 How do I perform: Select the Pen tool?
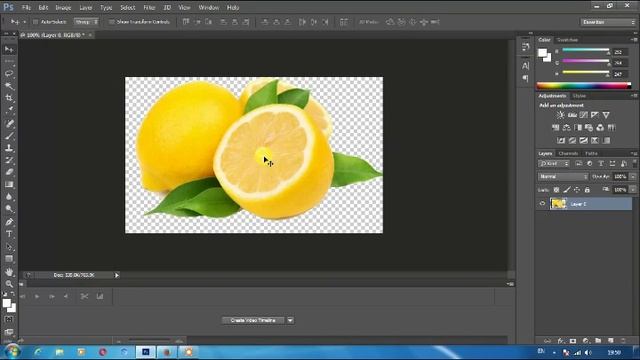tap(9, 222)
